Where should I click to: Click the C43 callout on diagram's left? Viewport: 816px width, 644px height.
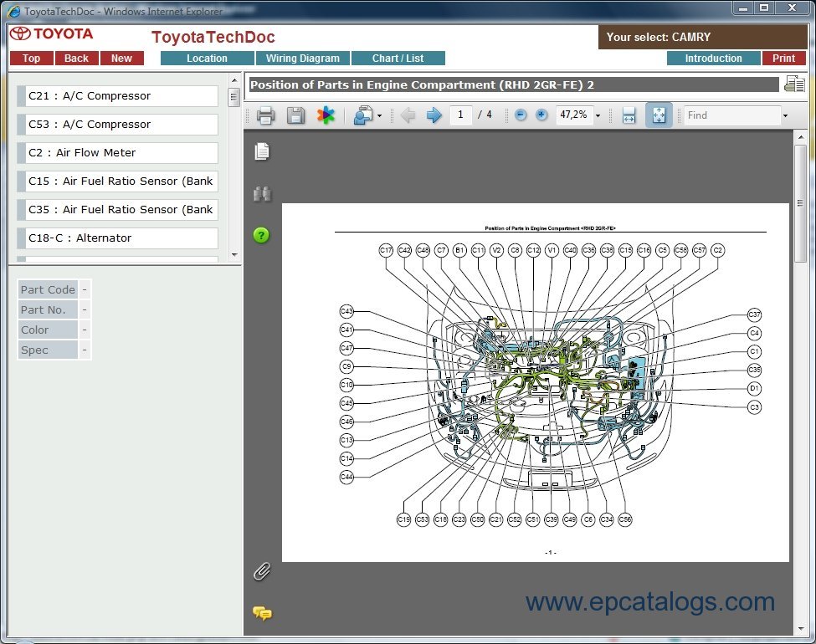[x=346, y=311]
